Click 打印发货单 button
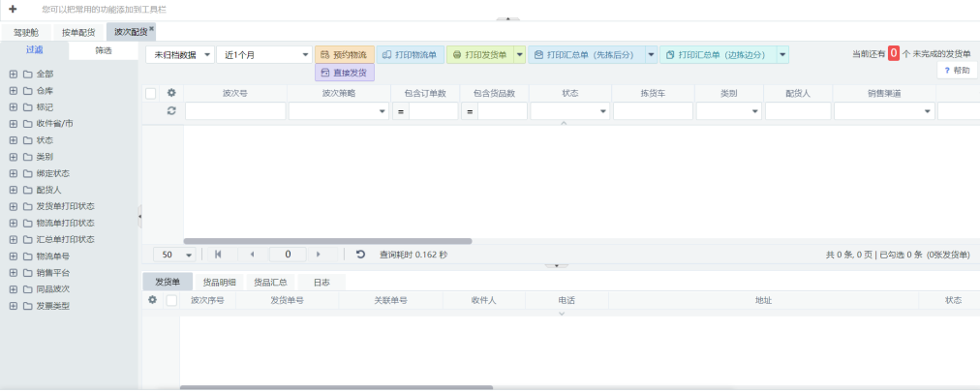 pos(480,55)
